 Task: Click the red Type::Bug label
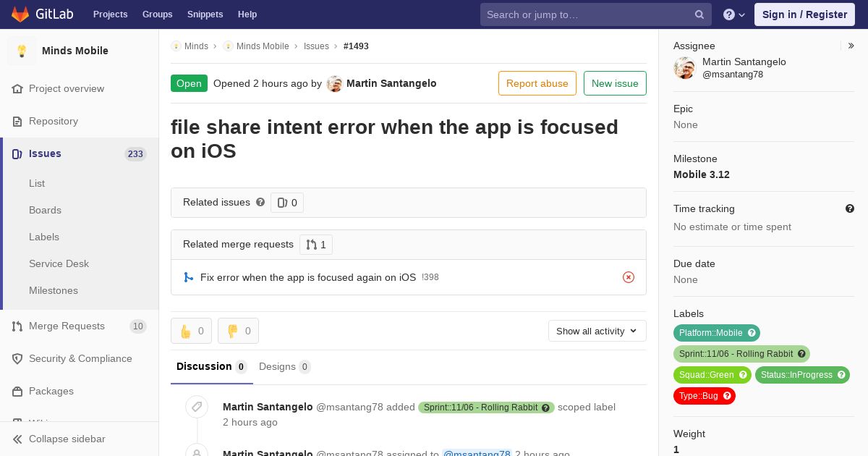705,396
